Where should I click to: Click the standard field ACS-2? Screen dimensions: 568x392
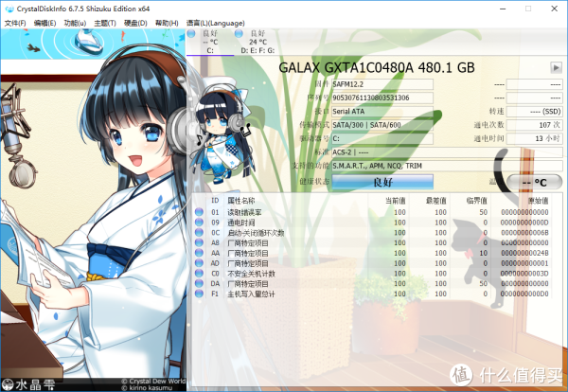(447, 152)
